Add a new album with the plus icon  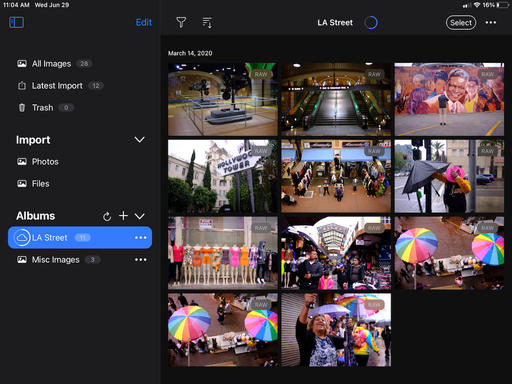click(x=123, y=216)
